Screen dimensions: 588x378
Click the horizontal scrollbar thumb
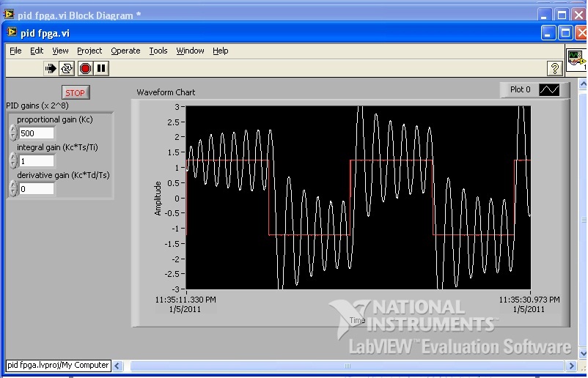point(348,366)
